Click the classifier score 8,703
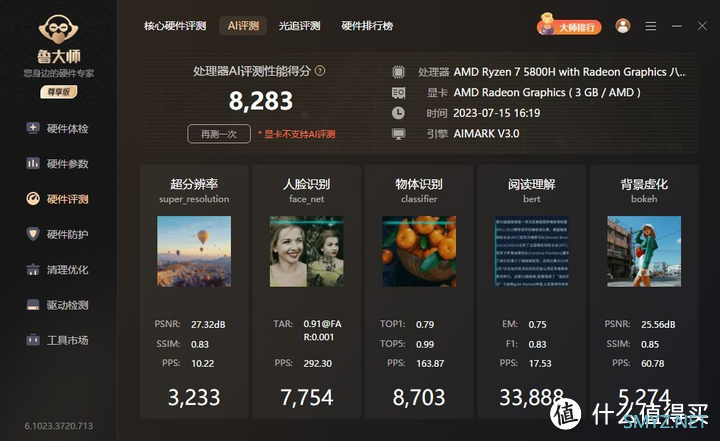Screen dimensions: 720x441 pyautogui.click(x=419, y=397)
